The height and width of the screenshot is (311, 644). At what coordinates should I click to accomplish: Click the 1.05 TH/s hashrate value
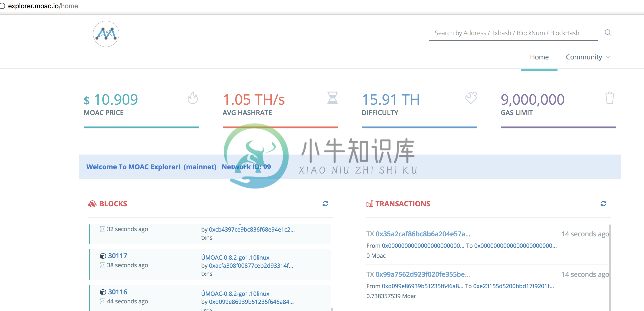(x=254, y=99)
